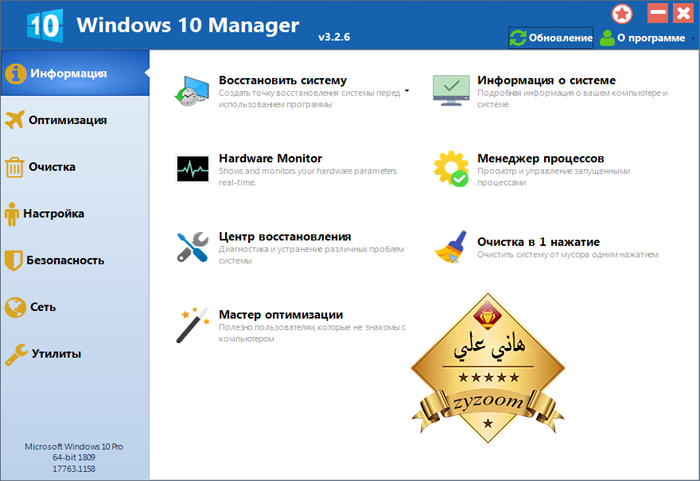The image size is (700, 481).
Task: Click the Windows 10 Manager title text
Action: click(x=188, y=25)
